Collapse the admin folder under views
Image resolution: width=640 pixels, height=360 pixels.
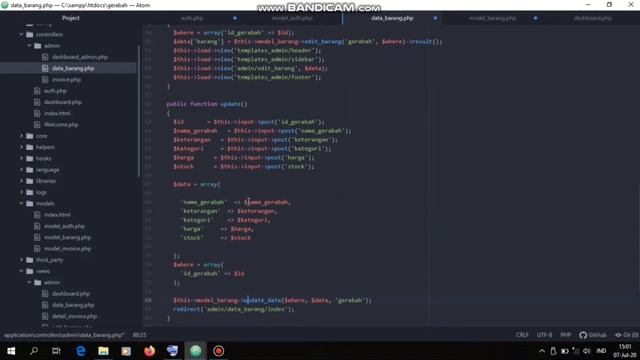[x=29, y=282]
